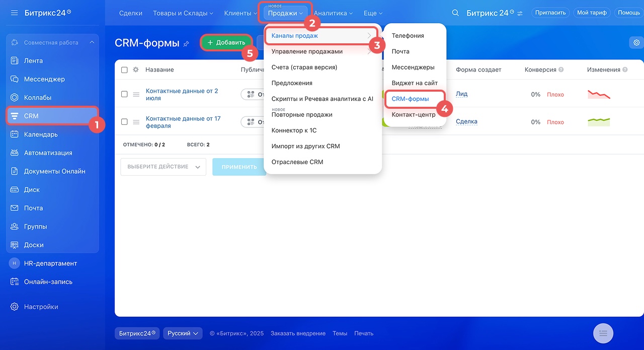Image resolution: width=644 pixels, height=350 pixels.
Task: Open the gear settings icon at top right
Action: coord(636,43)
